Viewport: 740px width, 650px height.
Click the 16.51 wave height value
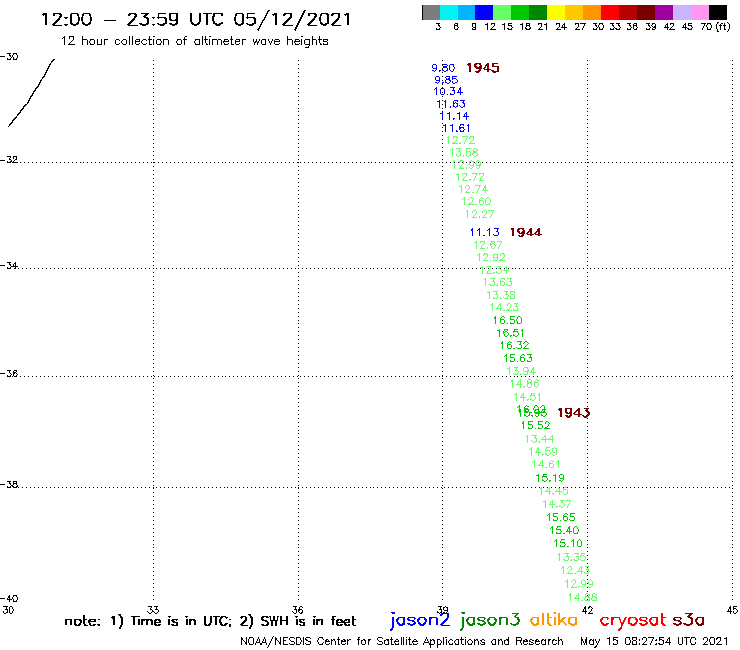coord(510,333)
